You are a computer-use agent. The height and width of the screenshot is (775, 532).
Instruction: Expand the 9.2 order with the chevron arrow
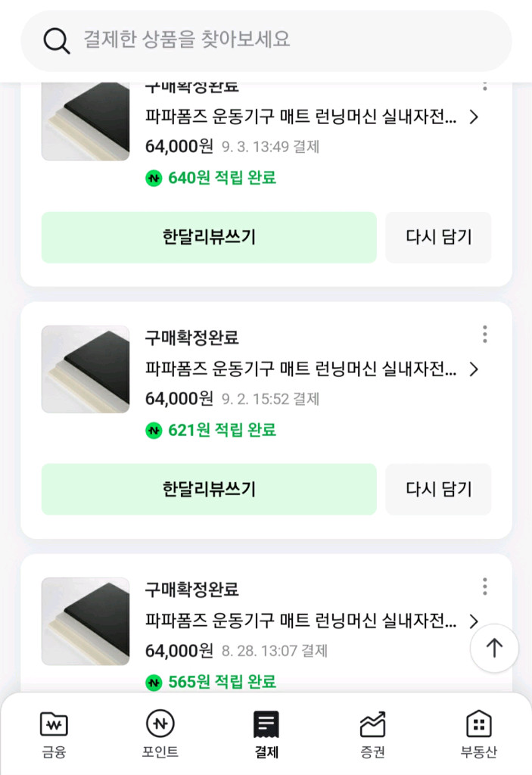click(475, 369)
